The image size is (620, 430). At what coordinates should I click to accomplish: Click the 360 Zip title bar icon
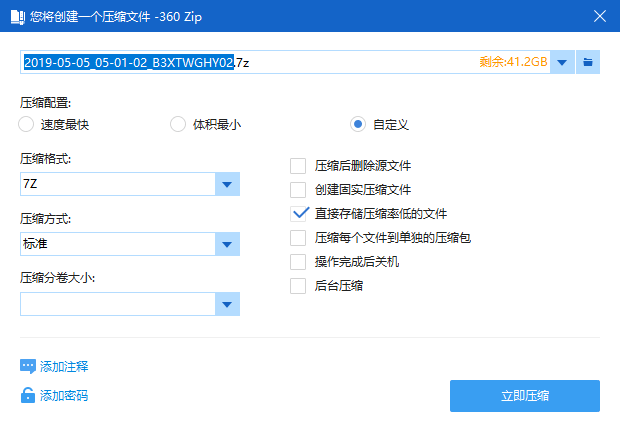(x=17, y=17)
